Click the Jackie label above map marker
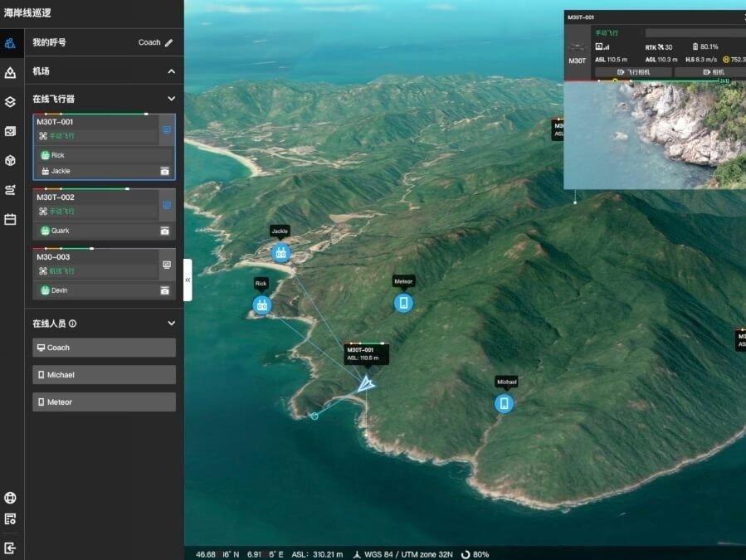The height and width of the screenshot is (560, 746). (280, 231)
